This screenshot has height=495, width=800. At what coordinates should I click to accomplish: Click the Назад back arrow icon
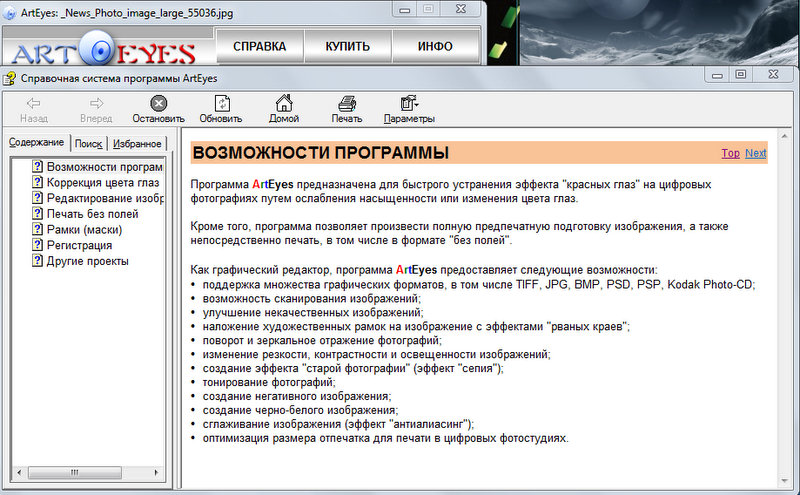pos(34,104)
